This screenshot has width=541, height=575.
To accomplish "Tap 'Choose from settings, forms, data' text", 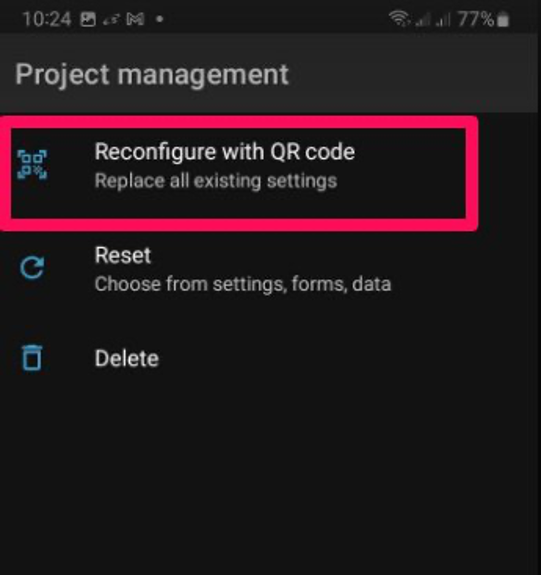I will pyautogui.click(x=243, y=285).
